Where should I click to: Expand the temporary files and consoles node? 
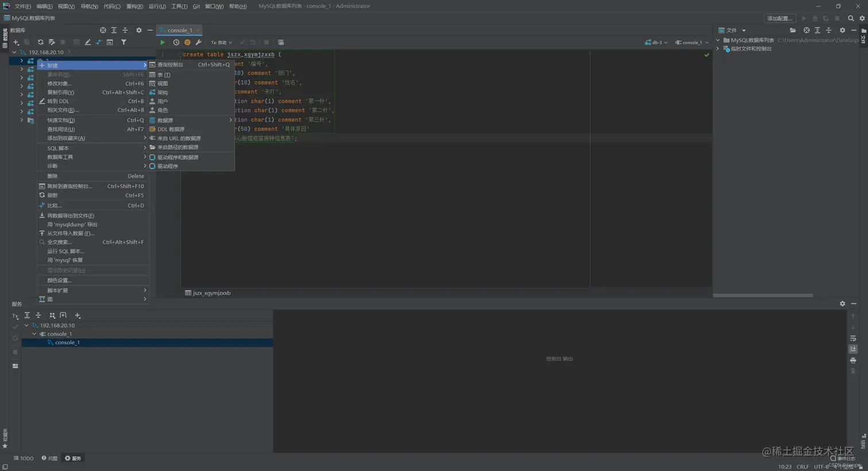click(x=718, y=49)
